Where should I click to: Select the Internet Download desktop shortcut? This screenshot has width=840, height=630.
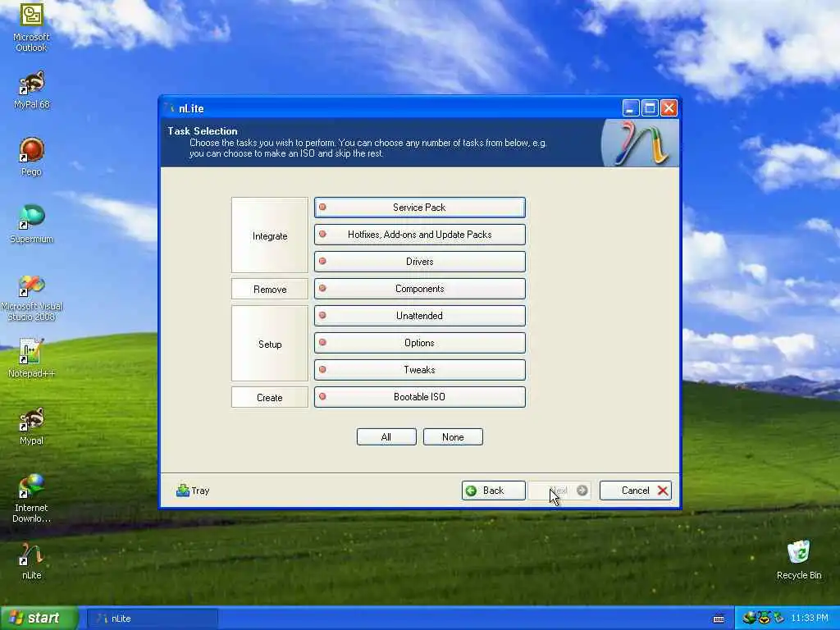tap(31, 498)
